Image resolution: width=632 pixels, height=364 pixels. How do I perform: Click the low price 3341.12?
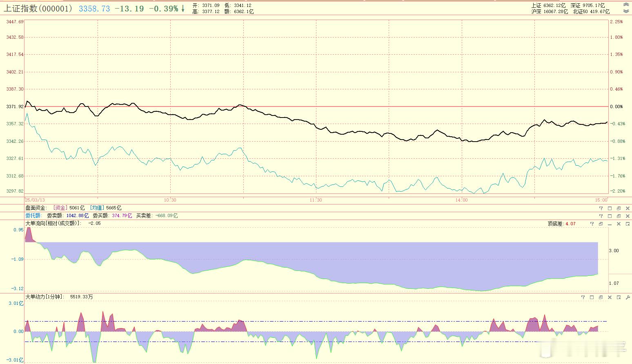(243, 5)
